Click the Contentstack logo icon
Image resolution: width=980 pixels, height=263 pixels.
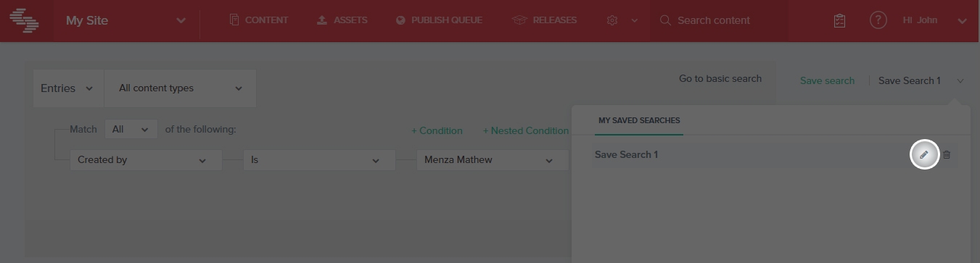point(25,20)
